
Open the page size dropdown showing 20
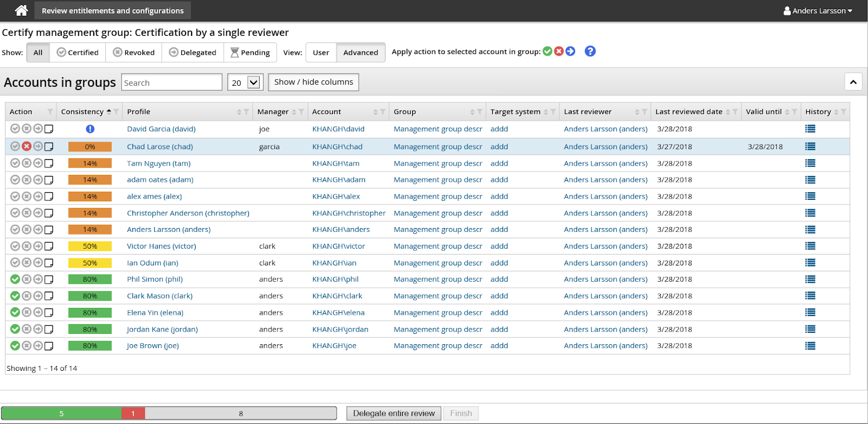point(245,83)
